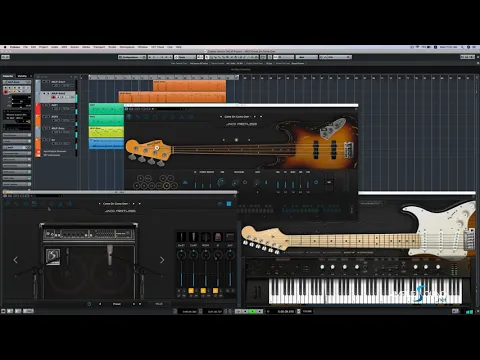Select the upper orange MIDI clip
The height and width of the screenshot is (360, 480).
click(x=189, y=85)
